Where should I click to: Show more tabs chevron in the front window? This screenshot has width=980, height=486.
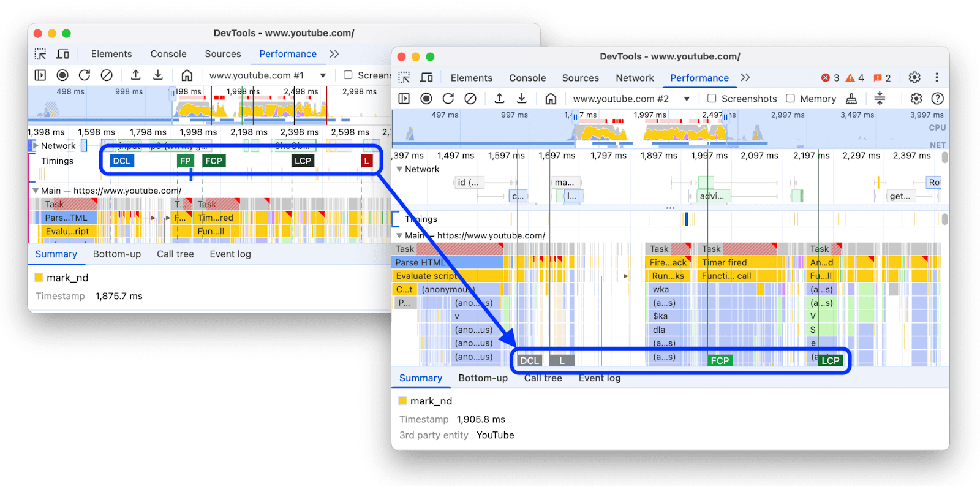[x=745, y=77]
